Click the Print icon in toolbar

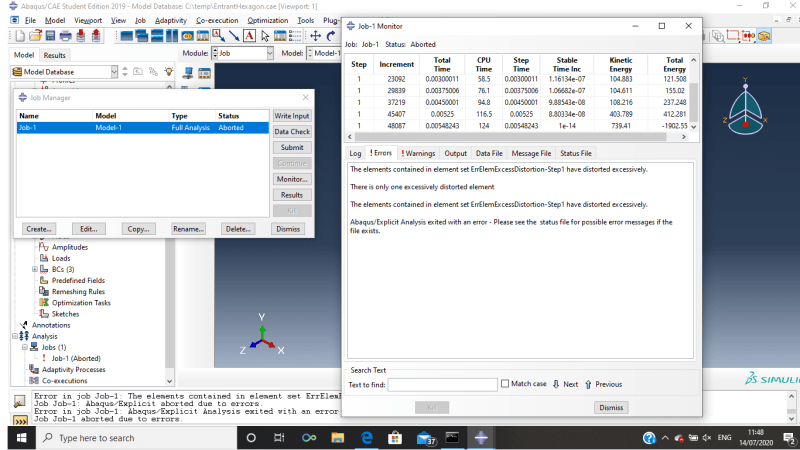65,36
